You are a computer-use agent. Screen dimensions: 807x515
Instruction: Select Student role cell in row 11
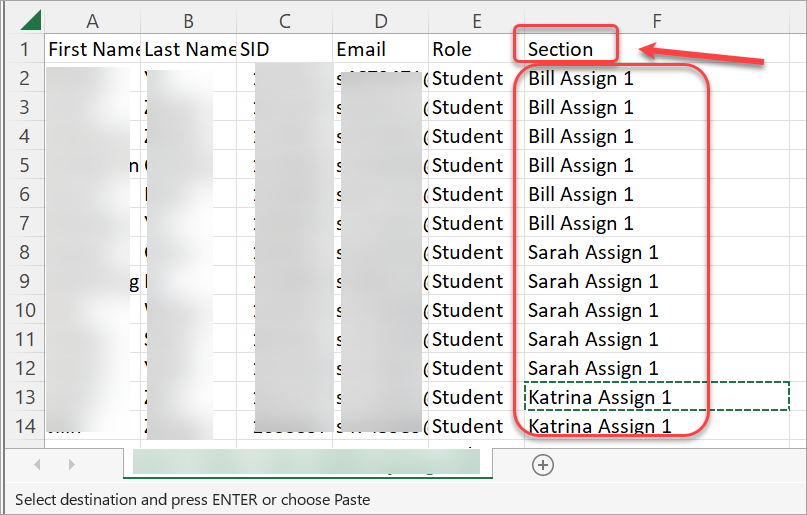point(477,339)
